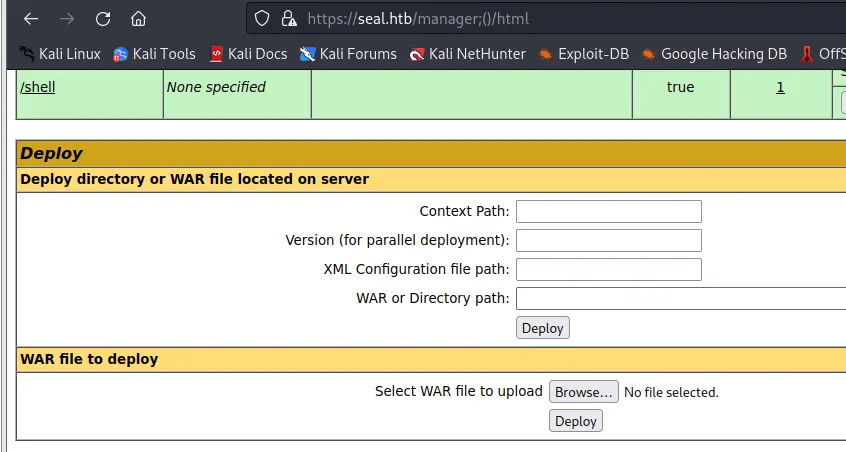The image size is (846, 452).
Task: Open the Kali Docs bookmark
Action: pyautogui.click(x=248, y=54)
